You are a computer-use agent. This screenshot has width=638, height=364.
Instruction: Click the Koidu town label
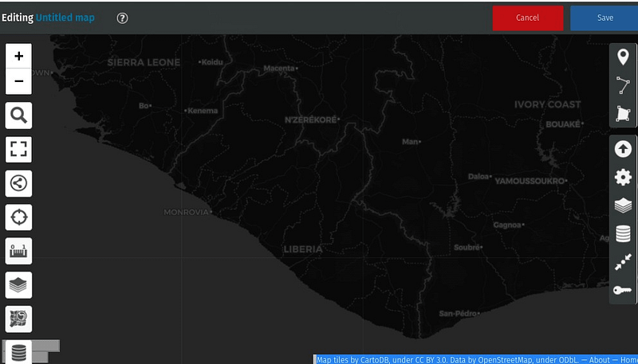tap(212, 62)
